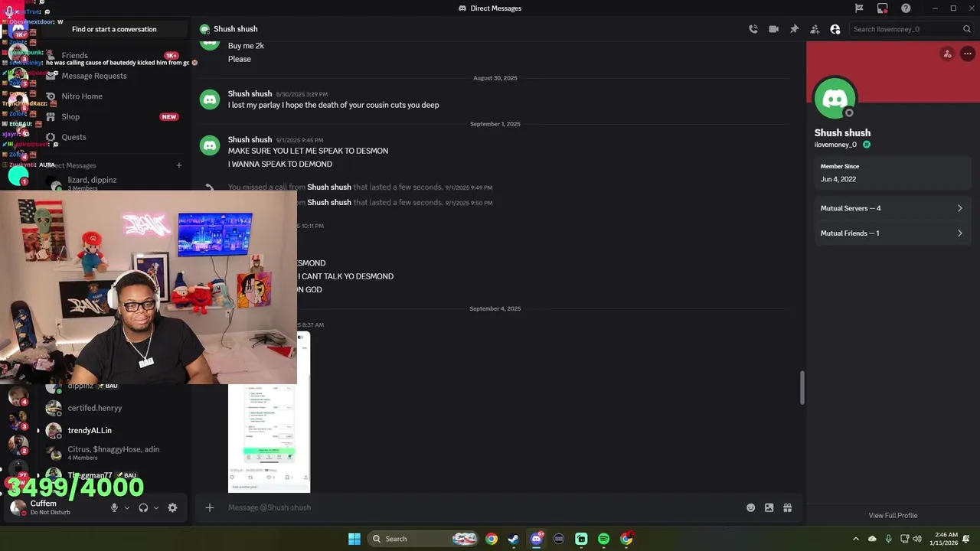This screenshot has width=980, height=551.
Task: Open the inbox in the title bar
Action: pyautogui.click(x=883, y=8)
